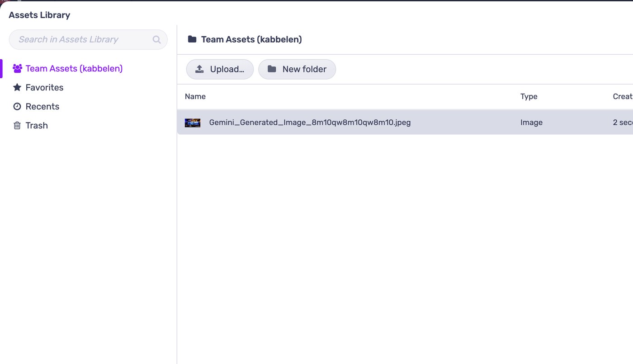Click the Trash bin icon
The width and height of the screenshot is (633, 364).
click(17, 125)
